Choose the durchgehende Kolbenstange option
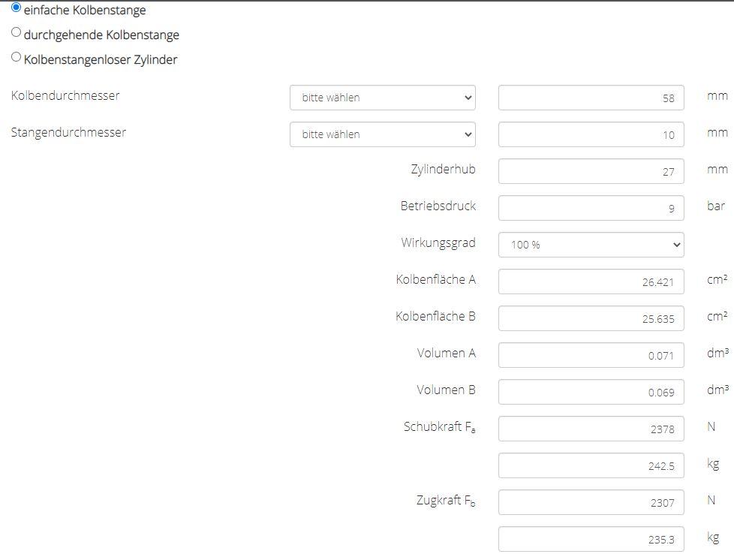 tap(17, 32)
